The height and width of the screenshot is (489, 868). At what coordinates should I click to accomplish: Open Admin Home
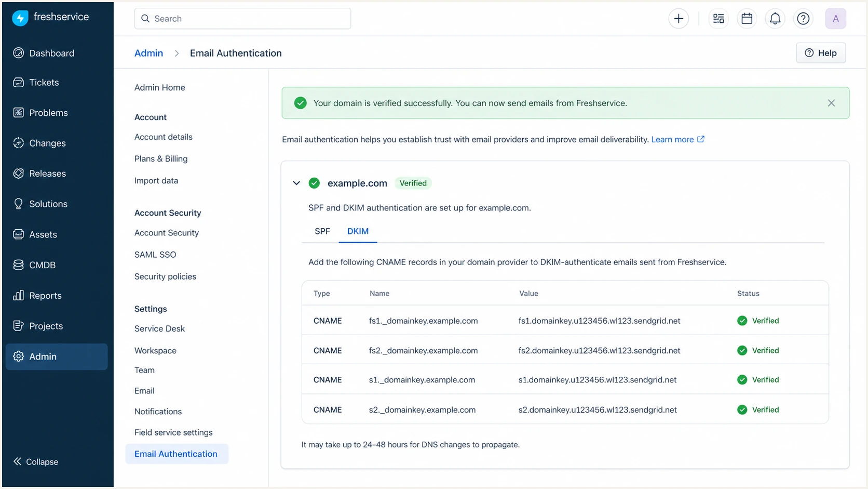coord(159,87)
